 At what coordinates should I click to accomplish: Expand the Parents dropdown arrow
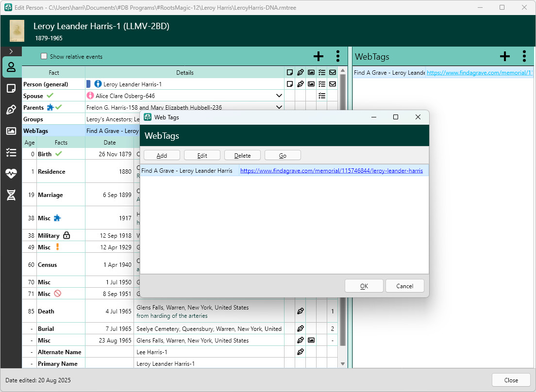[279, 107]
